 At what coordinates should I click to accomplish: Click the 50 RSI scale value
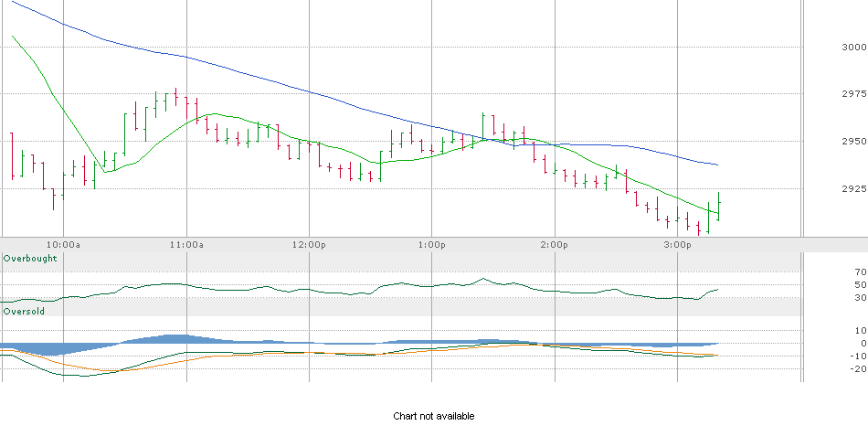861,284
